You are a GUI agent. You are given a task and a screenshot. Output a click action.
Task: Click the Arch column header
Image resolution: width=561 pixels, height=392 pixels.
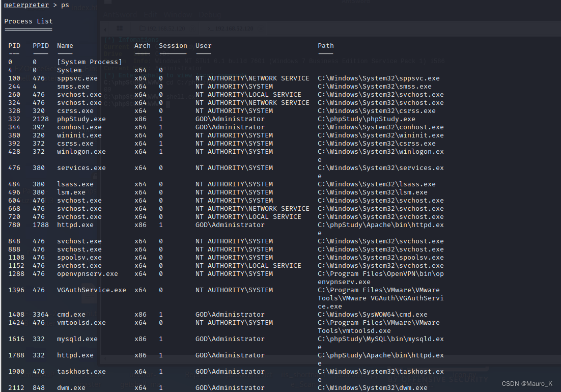point(143,46)
